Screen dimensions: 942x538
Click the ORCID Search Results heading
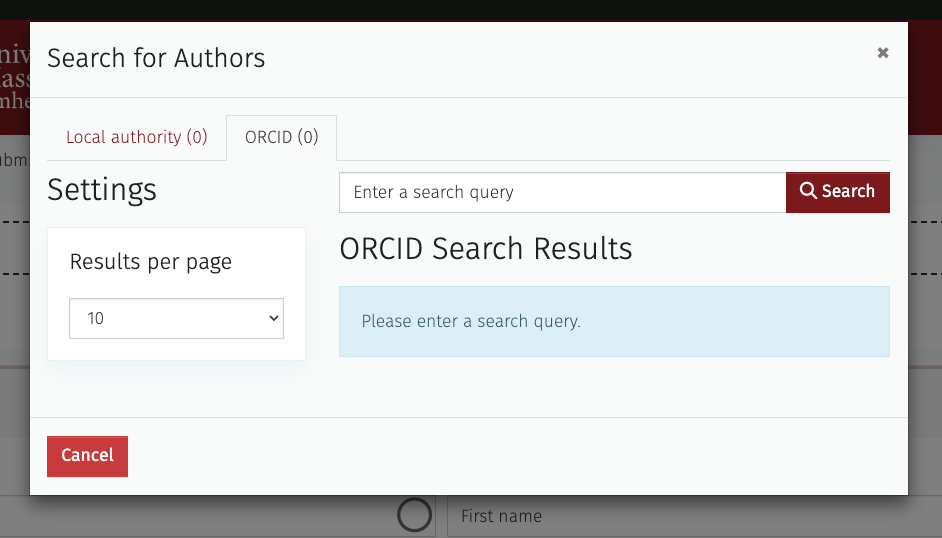pos(485,249)
